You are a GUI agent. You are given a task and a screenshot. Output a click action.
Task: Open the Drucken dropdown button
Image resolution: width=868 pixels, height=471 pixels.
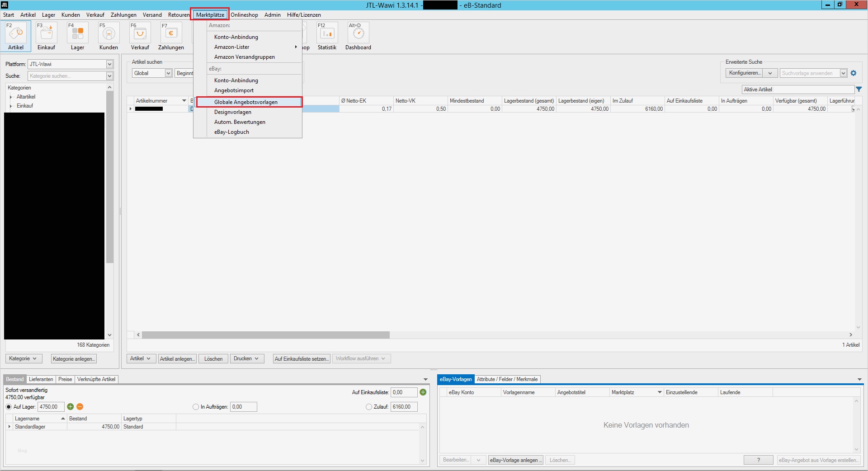click(x=246, y=358)
